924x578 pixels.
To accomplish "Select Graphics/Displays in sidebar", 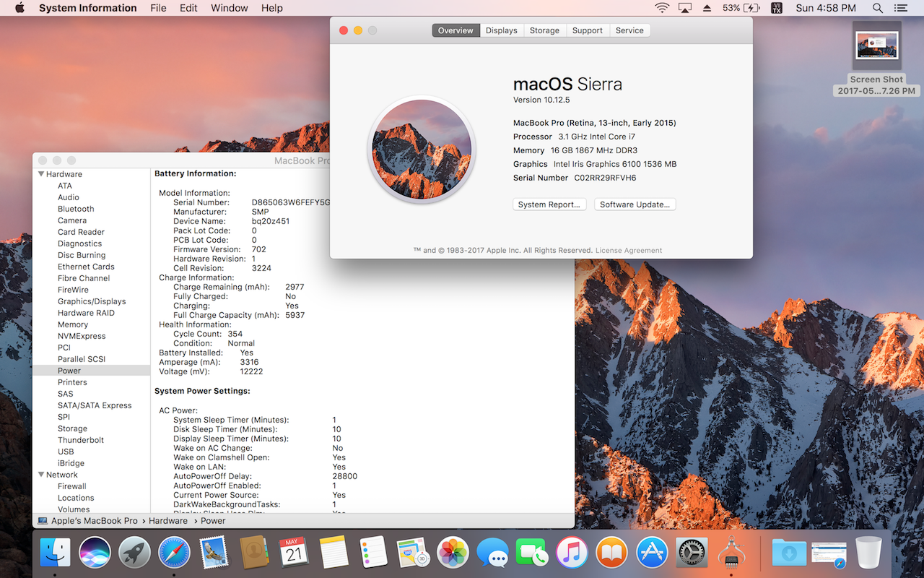I will click(x=92, y=301).
